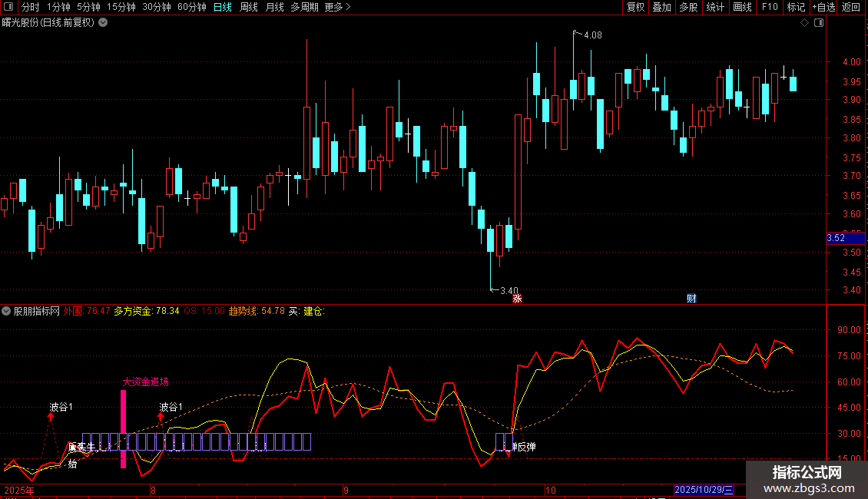Click the 返回 back button

coord(851,7)
